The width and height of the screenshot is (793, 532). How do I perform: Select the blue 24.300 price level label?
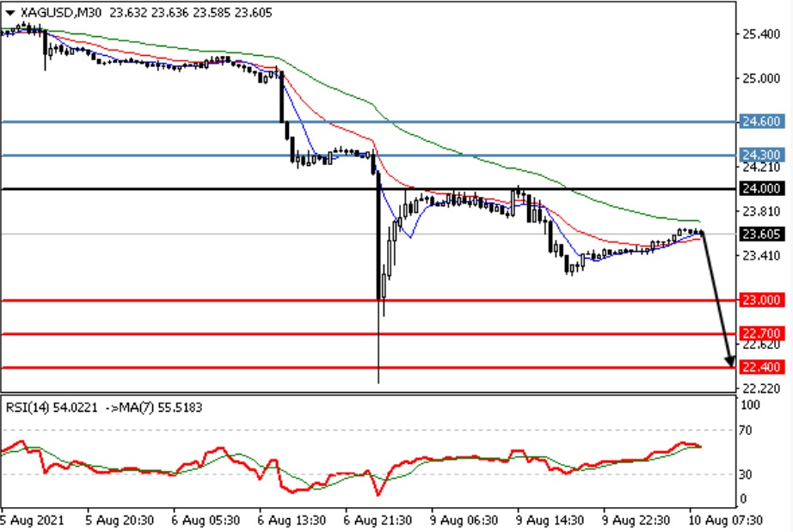tap(762, 155)
